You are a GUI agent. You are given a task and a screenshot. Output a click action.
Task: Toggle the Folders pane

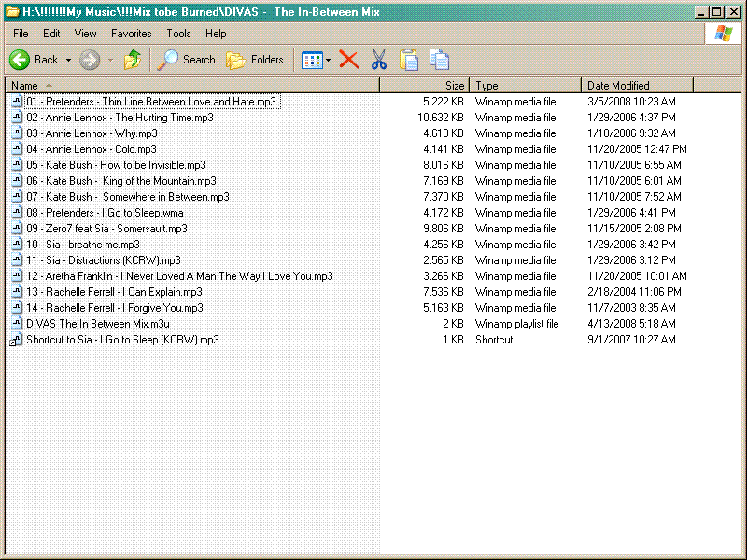(x=254, y=60)
